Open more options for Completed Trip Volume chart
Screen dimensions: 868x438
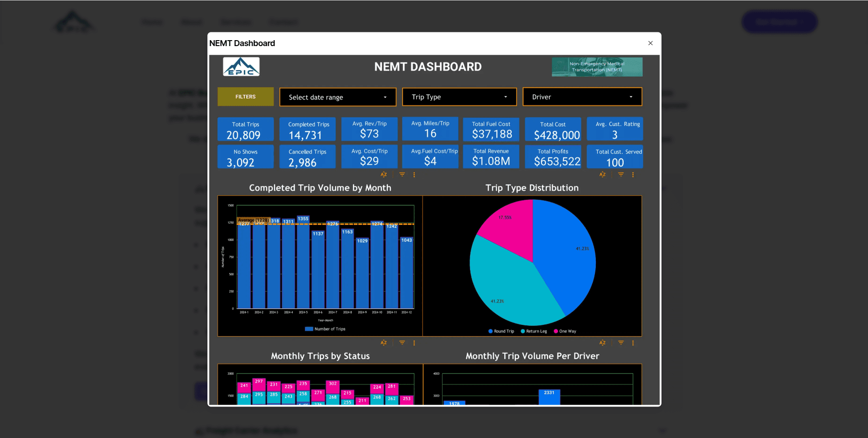414,175
